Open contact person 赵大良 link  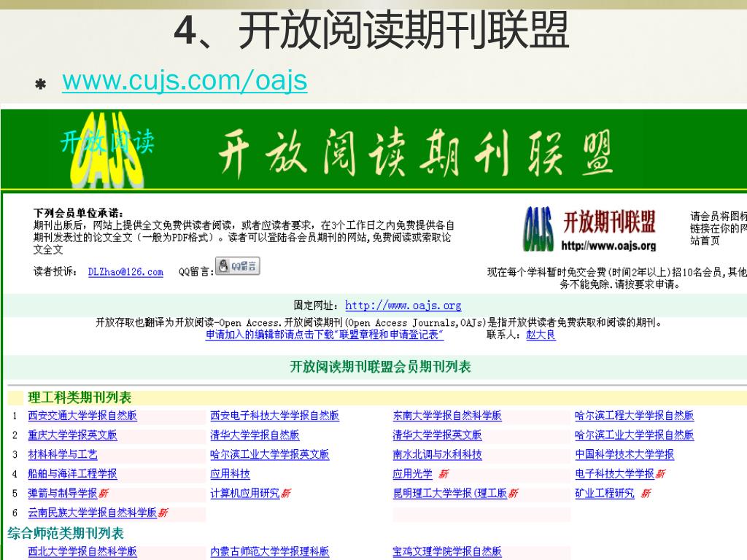point(541,335)
